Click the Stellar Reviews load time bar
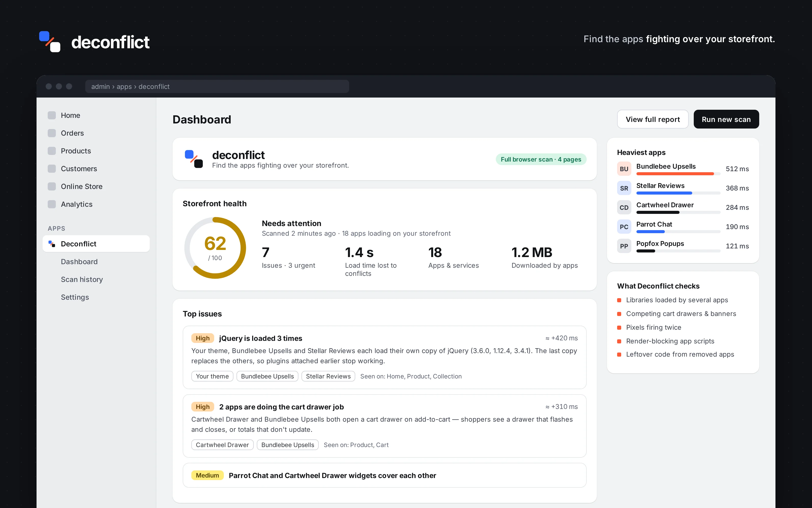 tap(678, 193)
